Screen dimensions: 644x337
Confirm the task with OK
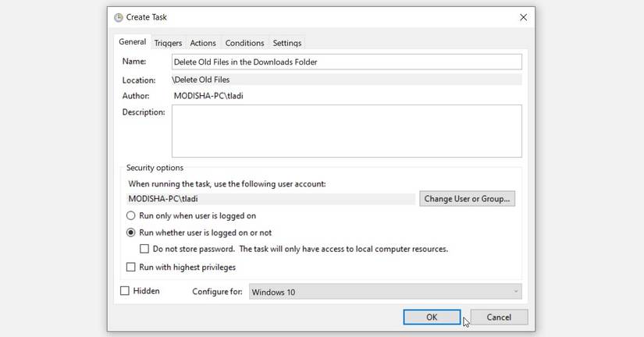(432, 317)
